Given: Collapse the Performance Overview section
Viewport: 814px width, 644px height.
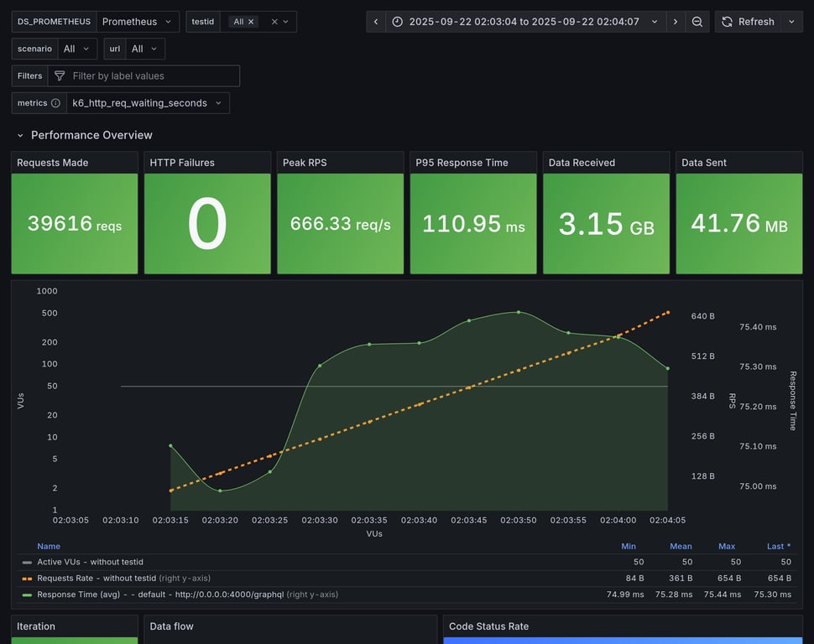Looking at the screenshot, I should tap(21, 135).
